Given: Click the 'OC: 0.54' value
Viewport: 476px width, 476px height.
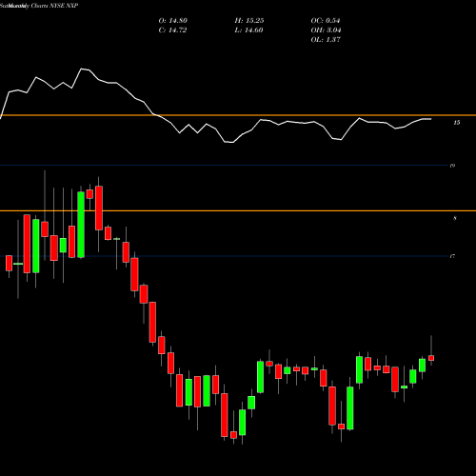Looking at the screenshot, I should click(326, 21).
